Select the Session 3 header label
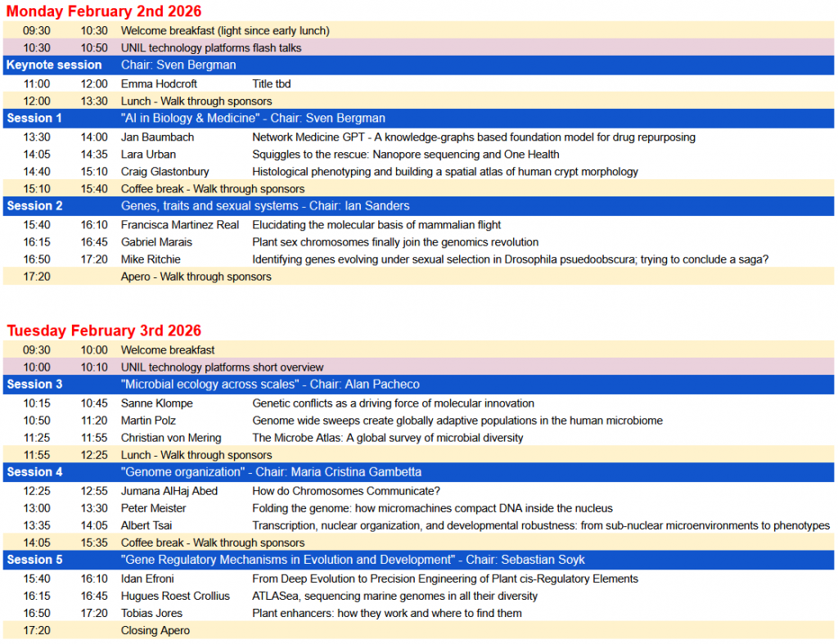This screenshot has width=838, height=644. coord(34,384)
